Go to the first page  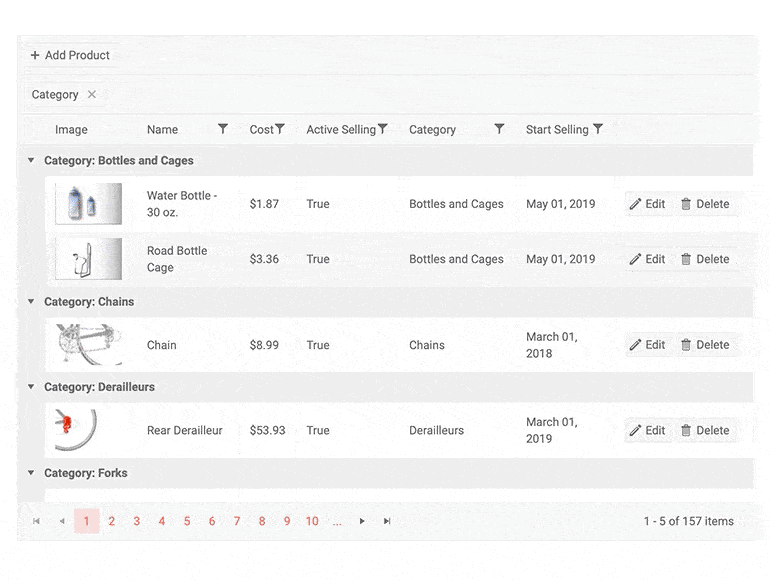(36, 521)
